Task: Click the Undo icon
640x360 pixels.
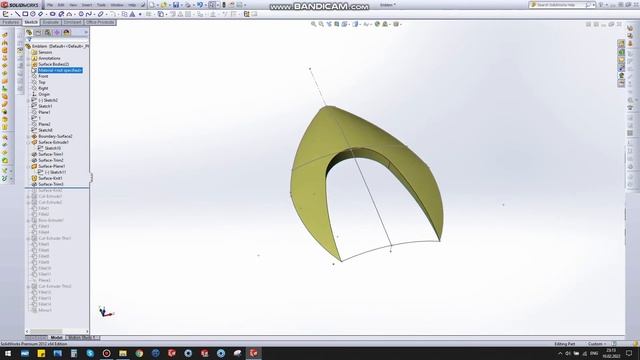Action: click(x=200, y=5)
